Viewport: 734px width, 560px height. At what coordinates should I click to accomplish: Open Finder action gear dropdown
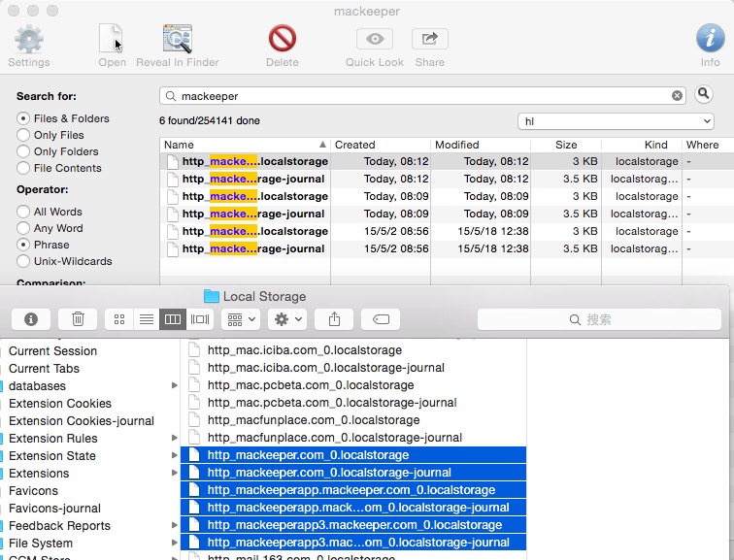(287, 319)
